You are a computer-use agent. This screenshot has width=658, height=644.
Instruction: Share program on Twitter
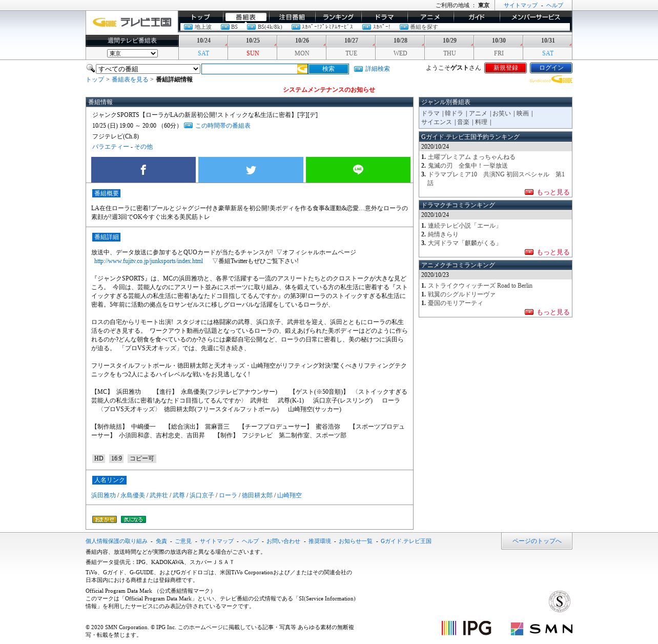click(x=251, y=170)
